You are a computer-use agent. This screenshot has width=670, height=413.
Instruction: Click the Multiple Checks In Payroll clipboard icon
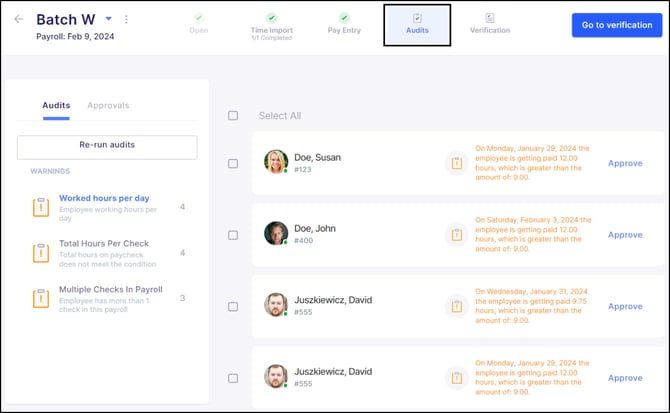41,298
